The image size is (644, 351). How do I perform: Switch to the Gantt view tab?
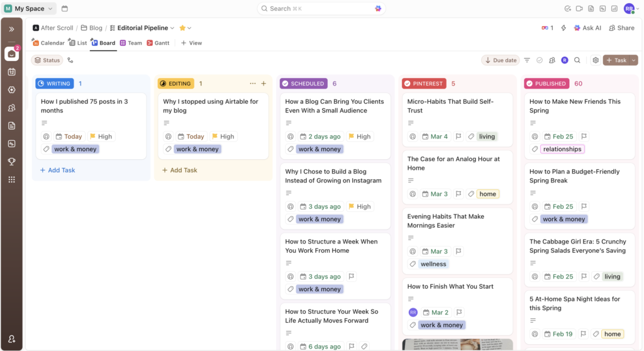[158, 43]
